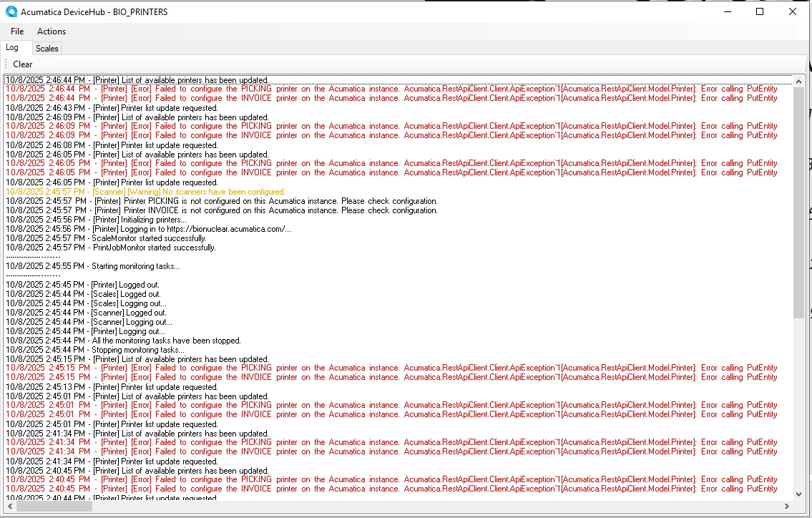Switch to the Scales tab
Viewport: 812px width, 518px height.
coord(47,48)
